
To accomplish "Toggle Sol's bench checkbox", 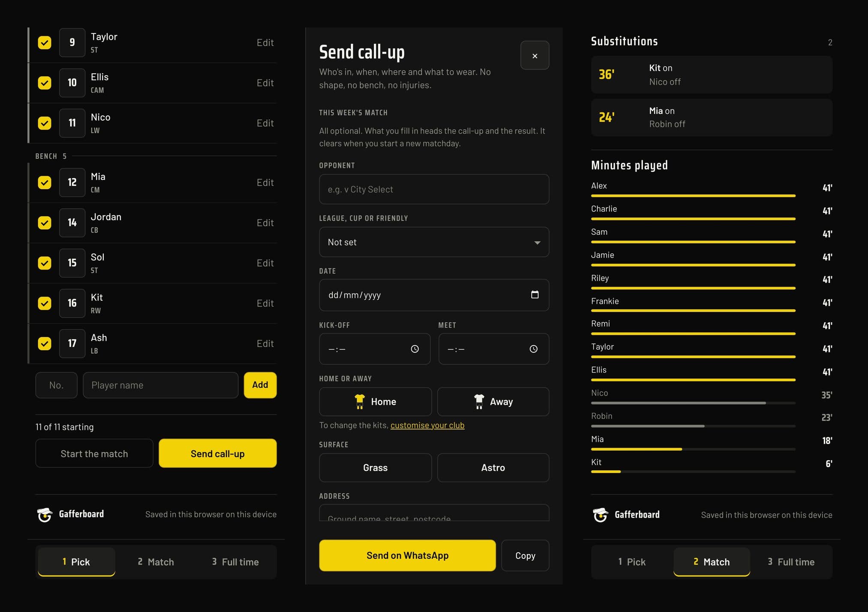I will coord(45,263).
